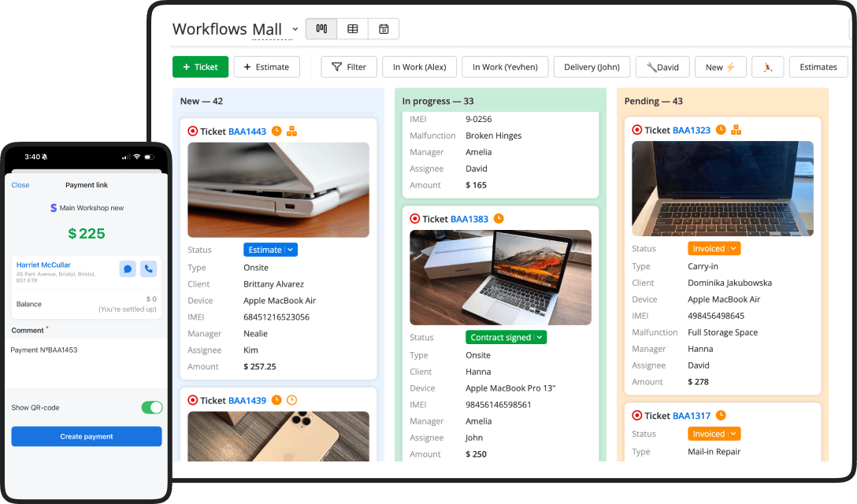
Task: Click the outlined clock icon on BAA1439
Action: coord(291,400)
